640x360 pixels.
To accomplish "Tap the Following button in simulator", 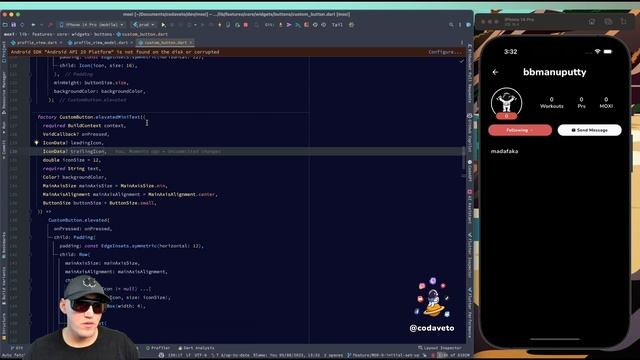I will coord(520,130).
